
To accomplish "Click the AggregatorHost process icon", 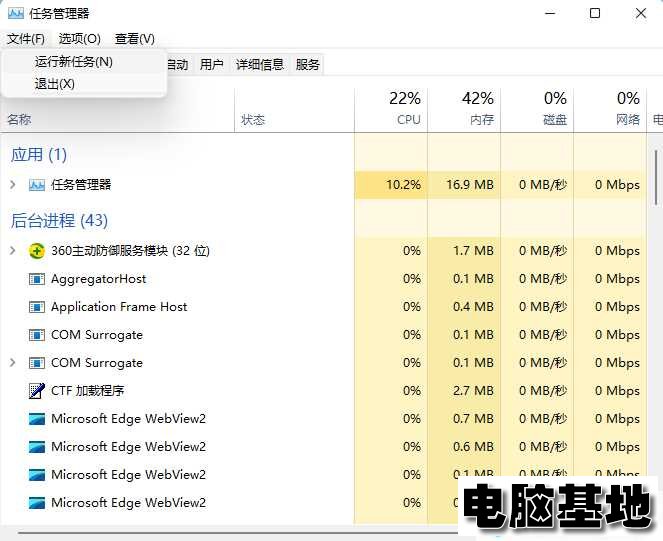I will tap(37, 279).
